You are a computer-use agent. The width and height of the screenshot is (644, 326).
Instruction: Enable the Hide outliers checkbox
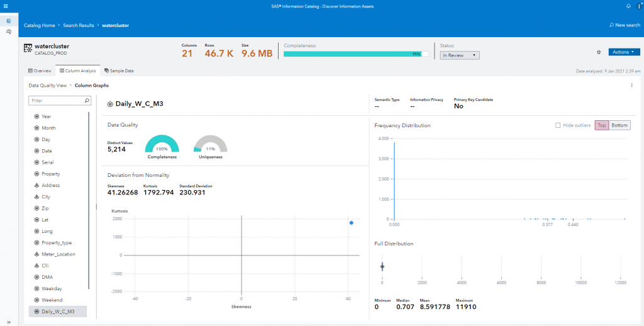tap(558, 125)
